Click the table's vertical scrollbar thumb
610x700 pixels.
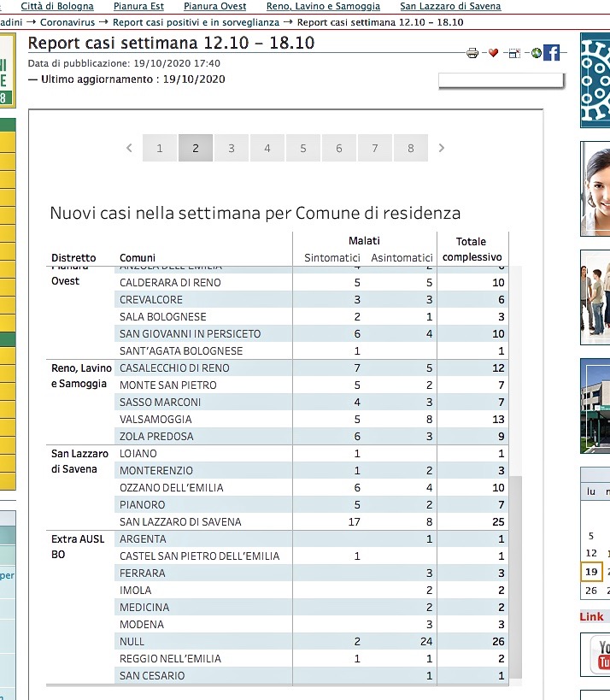pos(516,578)
